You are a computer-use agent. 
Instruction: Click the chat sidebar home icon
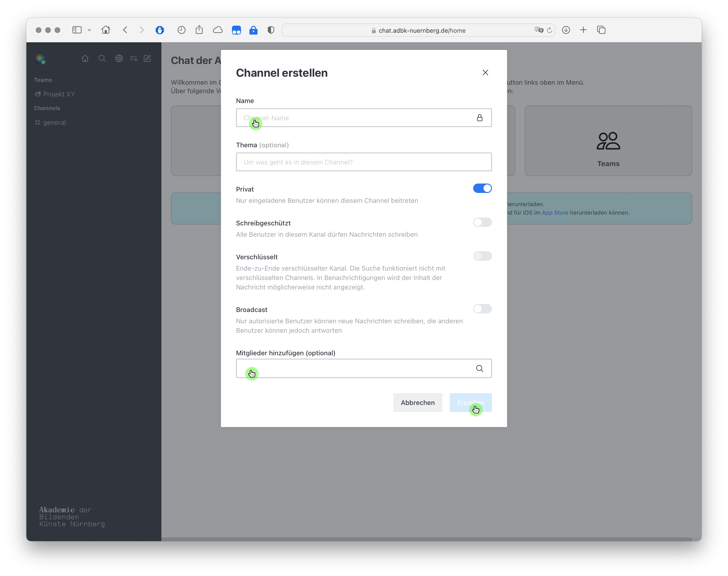tap(85, 58)
